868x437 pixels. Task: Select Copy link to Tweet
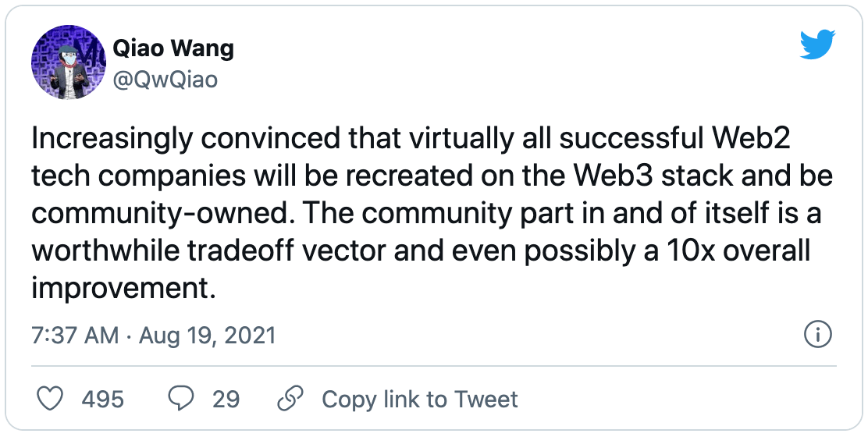click(420, 400)
